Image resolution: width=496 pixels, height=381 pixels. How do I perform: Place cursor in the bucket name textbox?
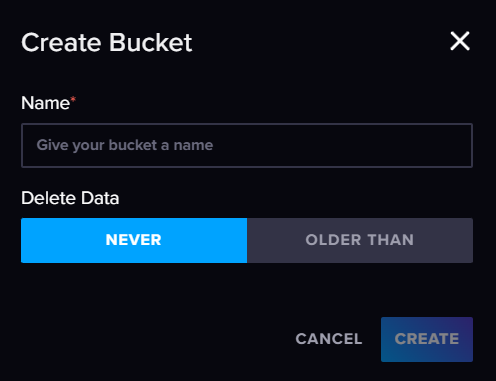(247, 145)
